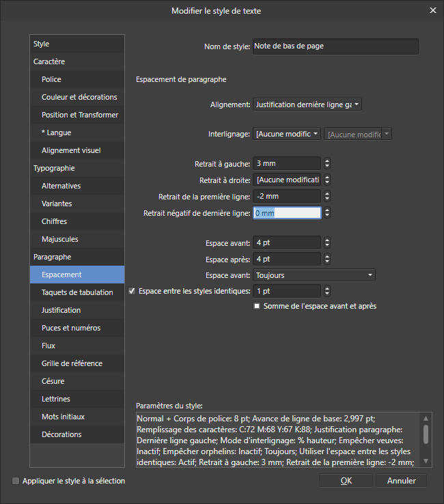This screenshot has width=444, height=504.
Task: Adjust Espace entre les styles identiques stepper
Action: (327, 291)
